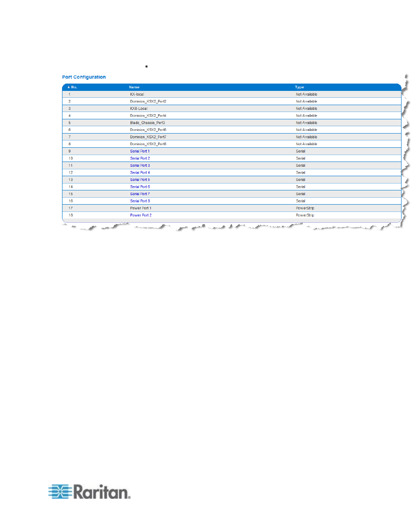Click the Port Configuration heading
The width and height of the screenshot is (411, 532).
[x=84, y=77]
